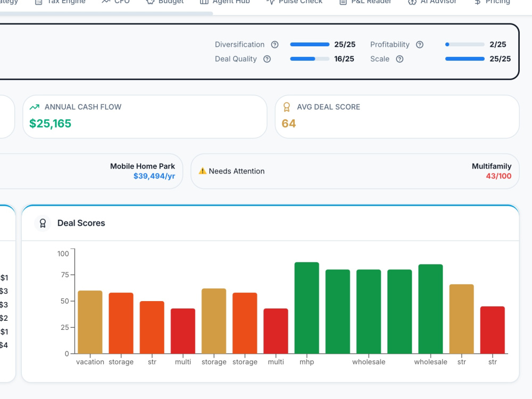This screenshot has width=532, height=399.
Task: Click the Mobile Home Park label
Action: click(x=143, y=166)
